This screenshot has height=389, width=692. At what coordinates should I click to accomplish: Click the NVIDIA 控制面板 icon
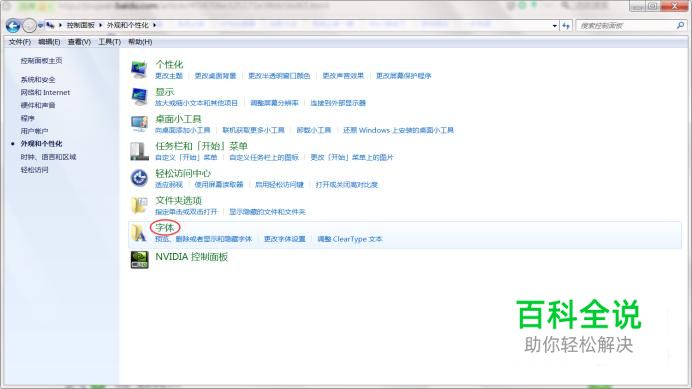(139, 260)
